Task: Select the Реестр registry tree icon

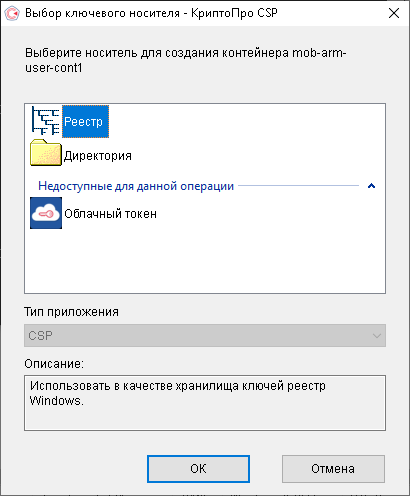Action: click(x=46, y=121)
